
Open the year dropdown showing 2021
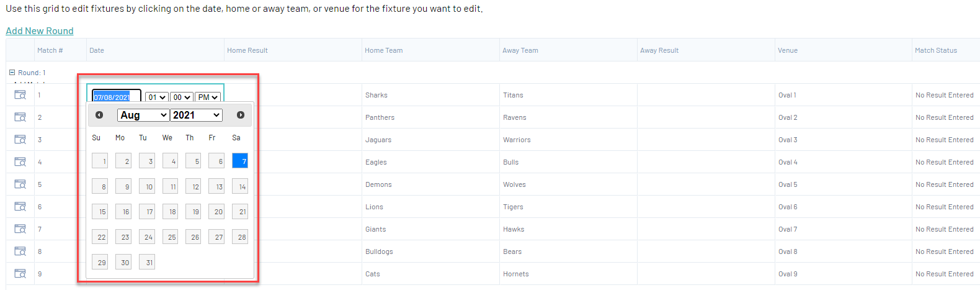click(x=196, y=115)
